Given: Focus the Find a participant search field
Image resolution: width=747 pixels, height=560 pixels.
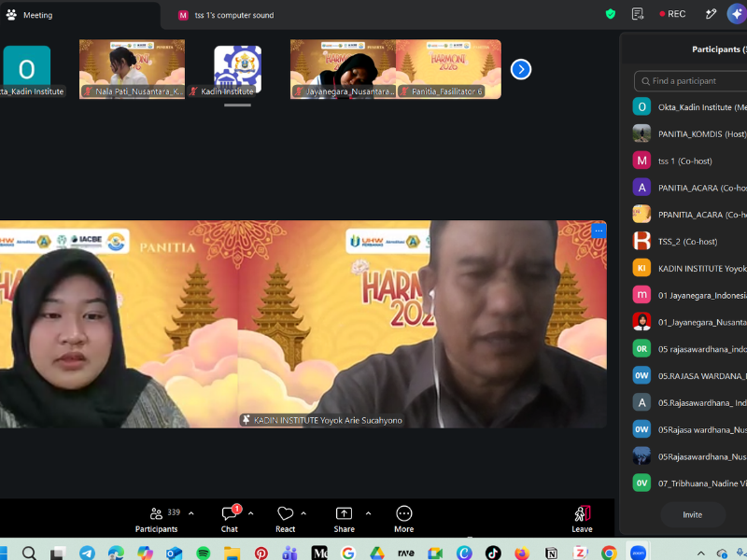Looking at the screenshot, I should (x=691, y=81).
